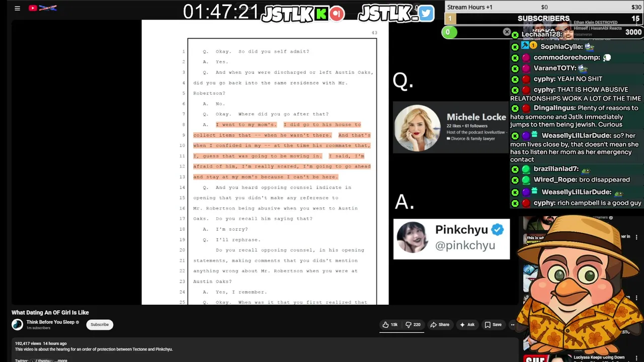Click the Twitter bird icon by JSTLK
This screenshot has width=644, height=362.
pos(426,14)
